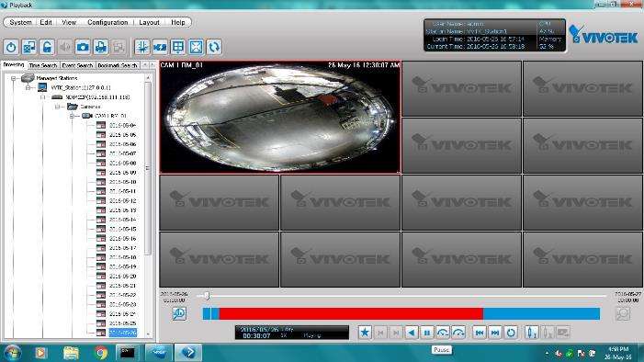Click the reverse play arrow button
The height and width of the screenshot is (362, 644).
(x=412, y=333)
